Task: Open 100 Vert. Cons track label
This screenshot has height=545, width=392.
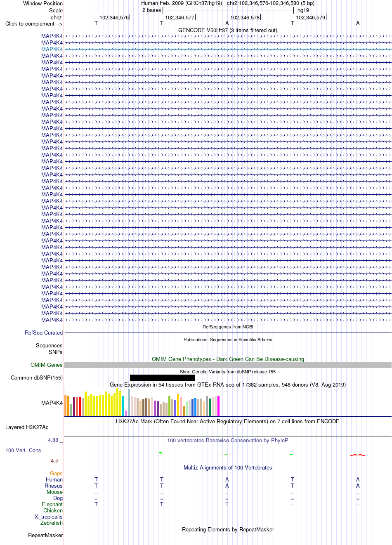Action: pyautogui.click(x=23, y=450)
